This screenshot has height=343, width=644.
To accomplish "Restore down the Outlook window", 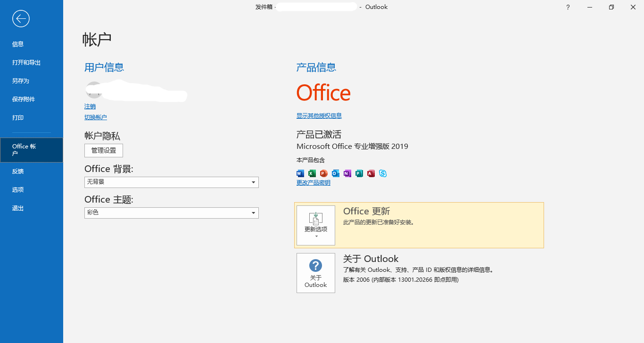I will pos(611,7).
